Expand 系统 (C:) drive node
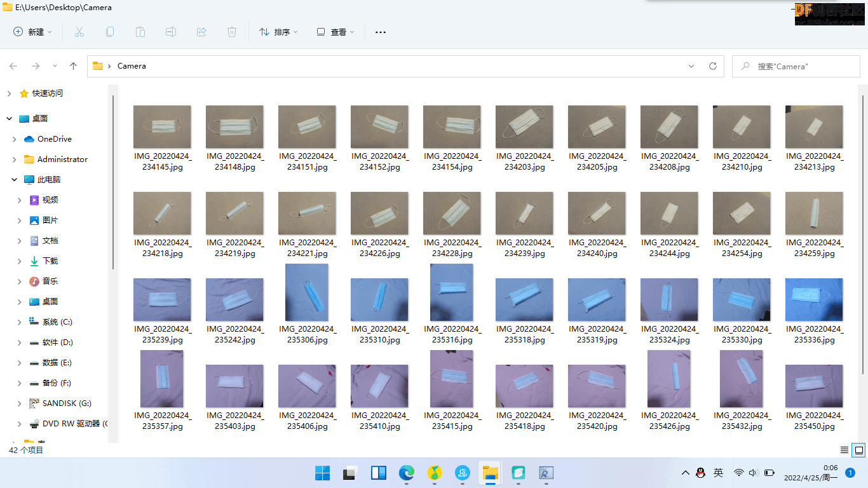868x488 pixels. [20, 322]
